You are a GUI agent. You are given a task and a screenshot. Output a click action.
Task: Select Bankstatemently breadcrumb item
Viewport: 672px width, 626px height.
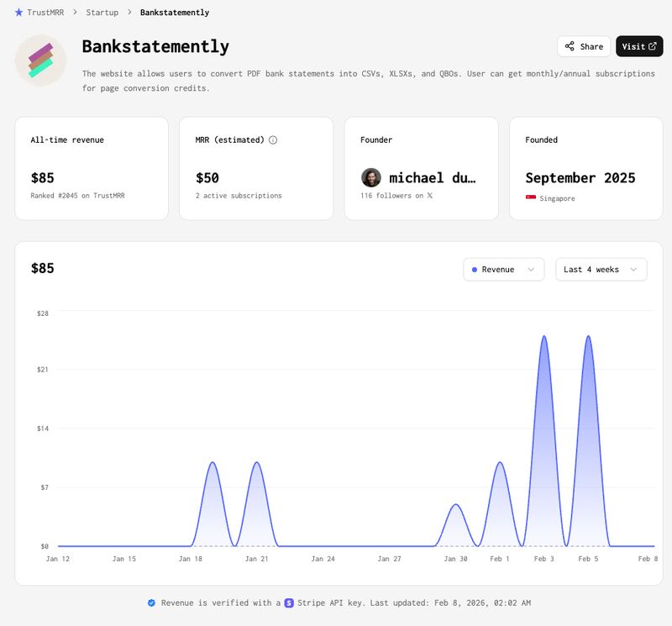[175, 13]
